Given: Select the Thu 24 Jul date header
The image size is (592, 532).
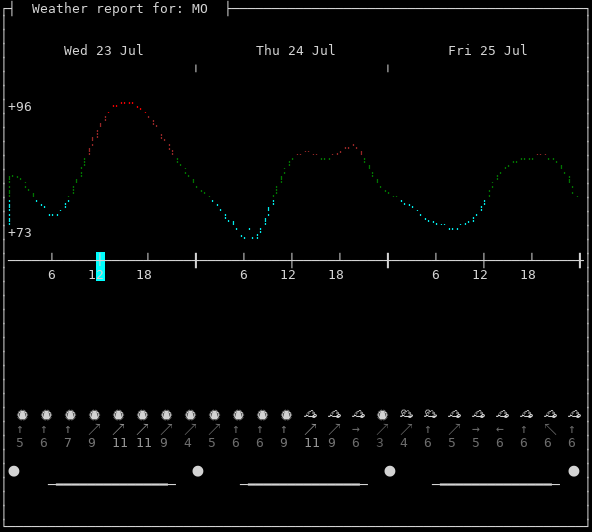Looking at the screenshot, I should 296,50.
